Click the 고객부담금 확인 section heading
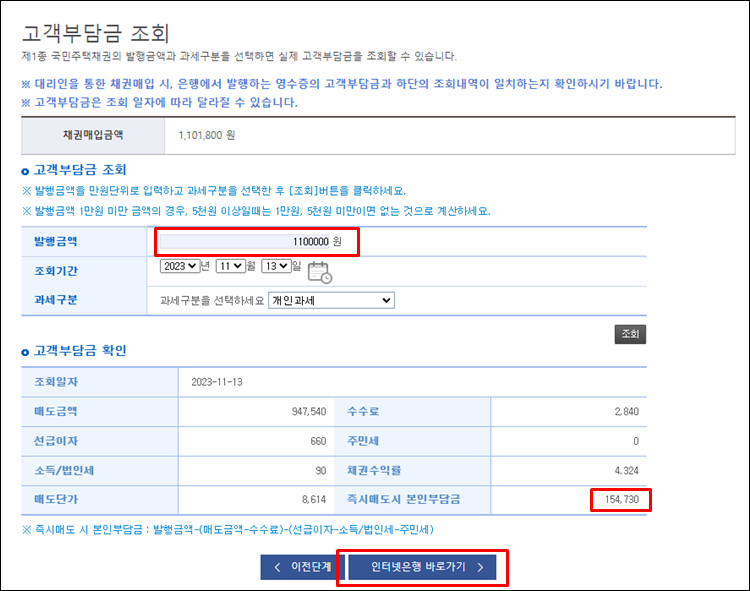Viewport: 750px width, 591px height. 80,351
